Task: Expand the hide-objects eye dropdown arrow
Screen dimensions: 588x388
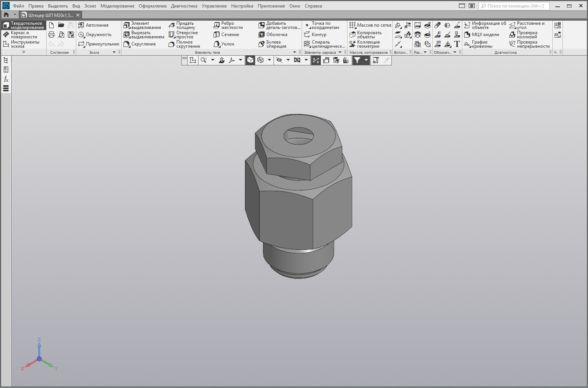Action: (x=288, y=60)
